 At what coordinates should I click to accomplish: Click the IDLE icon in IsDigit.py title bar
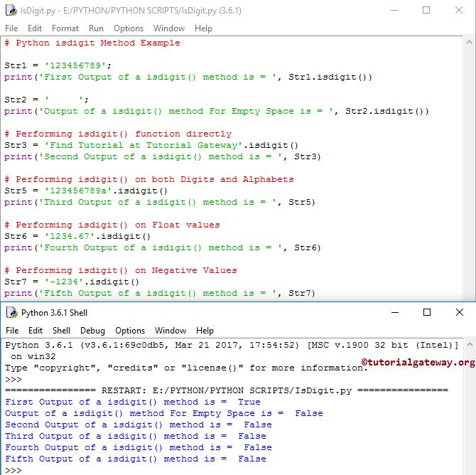click(11, 11)
